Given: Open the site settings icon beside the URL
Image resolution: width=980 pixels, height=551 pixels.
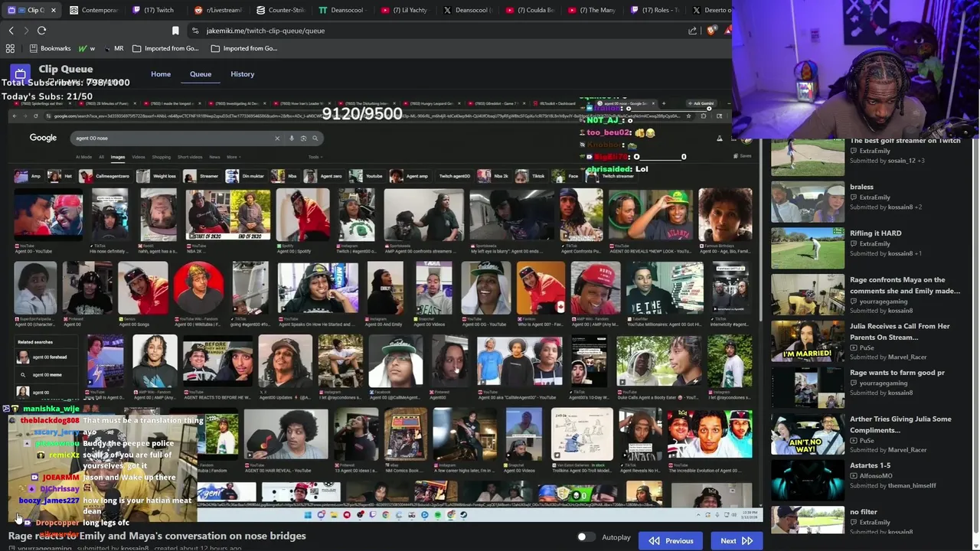Looking at the screenshot, I should (196, 31).
